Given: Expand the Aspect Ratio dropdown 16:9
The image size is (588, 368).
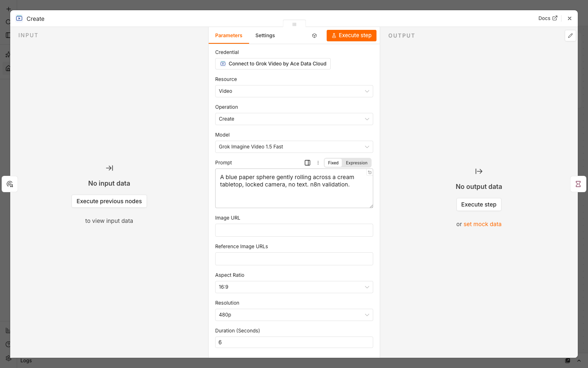Looking at the screenshot, I should click(x=294, y=287).
